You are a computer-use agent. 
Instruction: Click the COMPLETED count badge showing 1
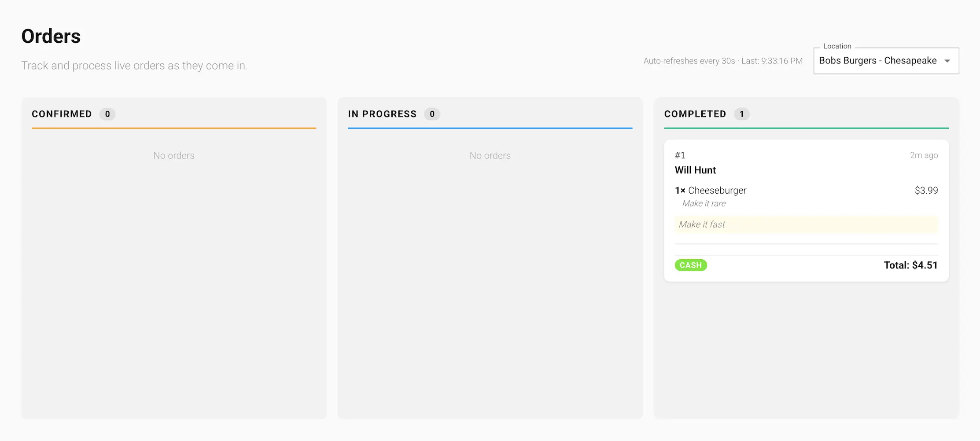[x=742, y=114]
